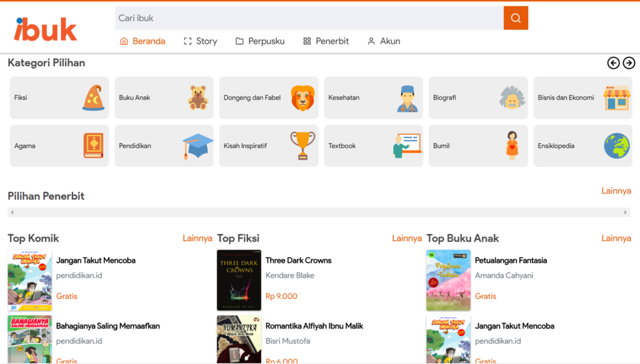Go to the Beranda tab

142,41
